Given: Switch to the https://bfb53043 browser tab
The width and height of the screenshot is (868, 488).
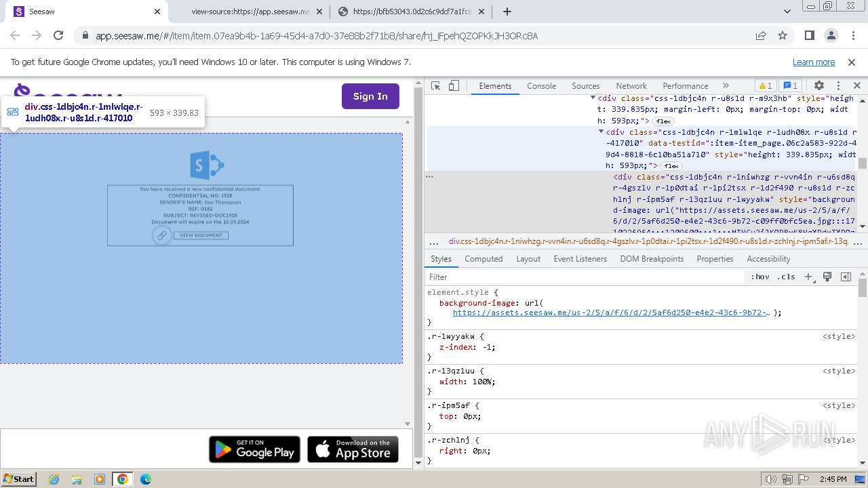Looking at the screenshot, I should click(x=411, y=12).
